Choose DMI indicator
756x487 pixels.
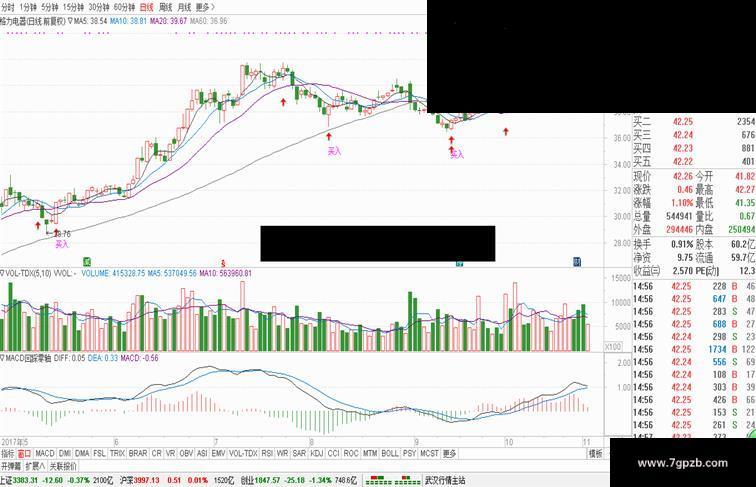pyautogui.click(x=65, y=454)
